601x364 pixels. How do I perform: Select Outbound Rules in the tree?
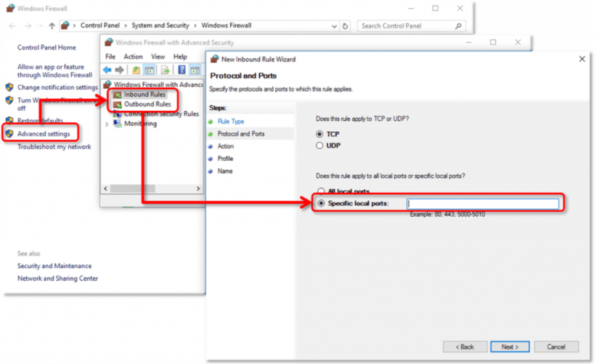coord(147,104)
